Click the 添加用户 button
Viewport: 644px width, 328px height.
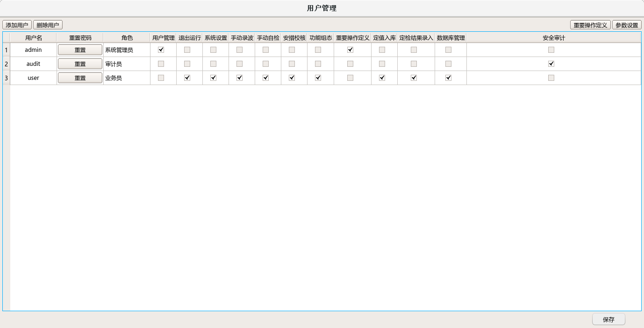pyautogui.click(x=17, y=25)
